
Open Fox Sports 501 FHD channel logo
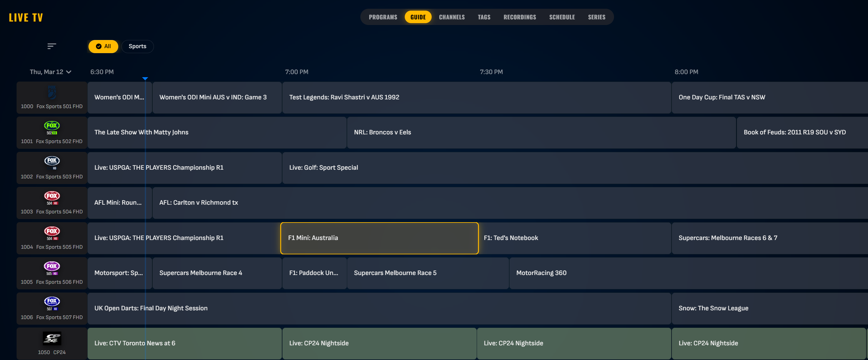(x=52, y=92)
